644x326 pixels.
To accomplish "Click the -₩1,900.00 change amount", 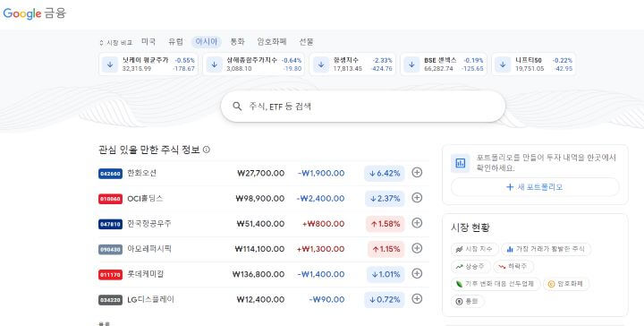I will pyautogui.click(x=321, y=174).
